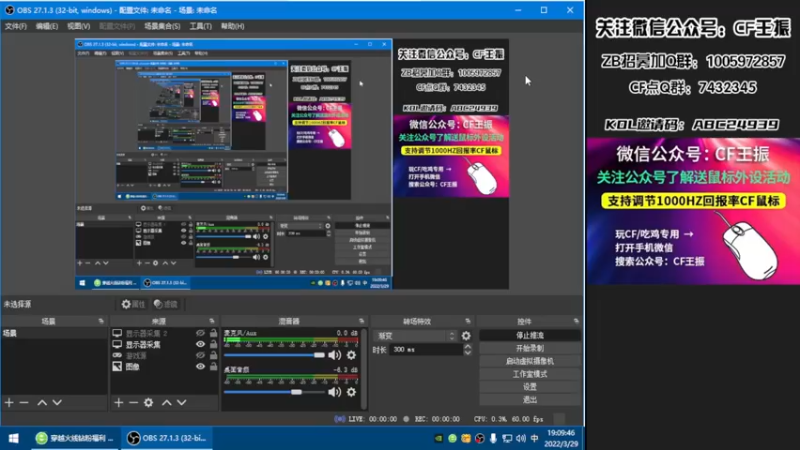This screenshot has width=800, height=450.
Task: Open the 渐变 transition dropdown
Action: (x=416, y=336)
